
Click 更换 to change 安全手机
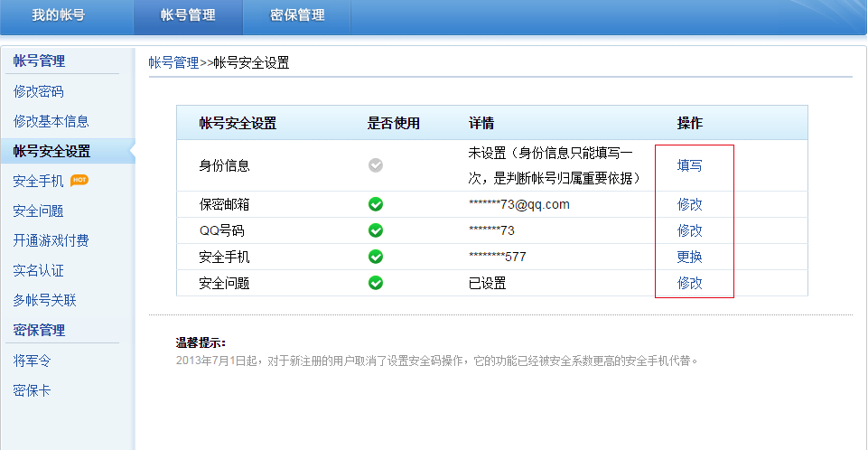[x=690, y=257]
